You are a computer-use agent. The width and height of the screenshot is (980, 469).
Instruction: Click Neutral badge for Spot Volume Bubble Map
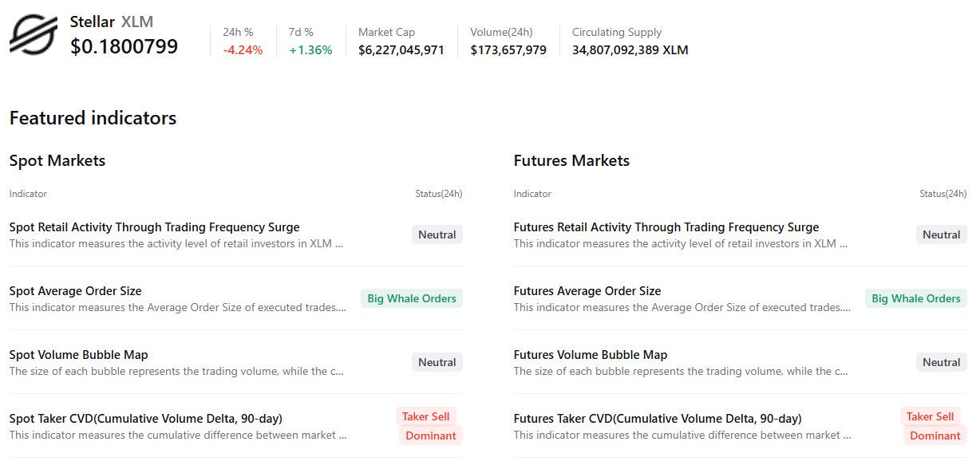437,362
